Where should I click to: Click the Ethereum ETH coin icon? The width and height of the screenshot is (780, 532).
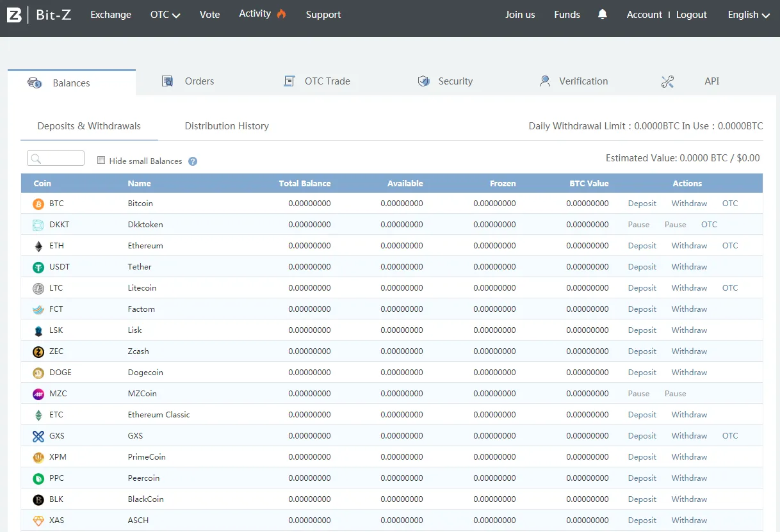(x=38, y=246)
